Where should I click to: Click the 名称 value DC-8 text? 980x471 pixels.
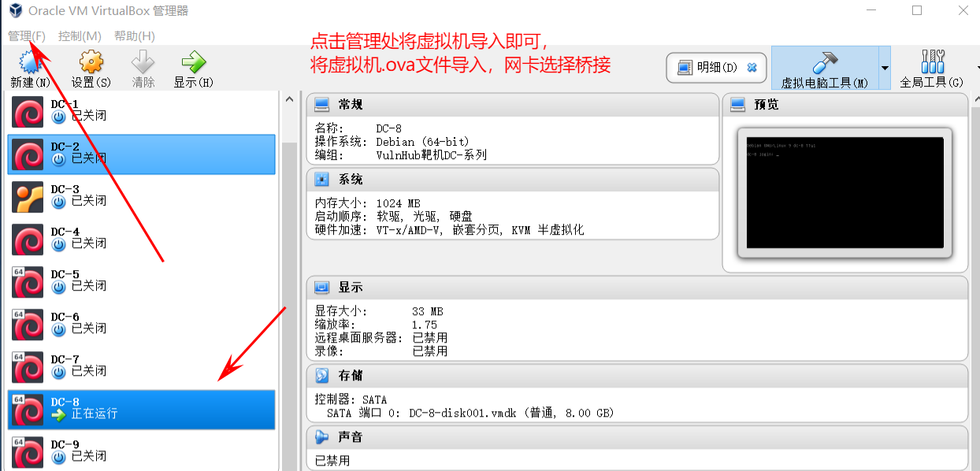tap(389, 128)
